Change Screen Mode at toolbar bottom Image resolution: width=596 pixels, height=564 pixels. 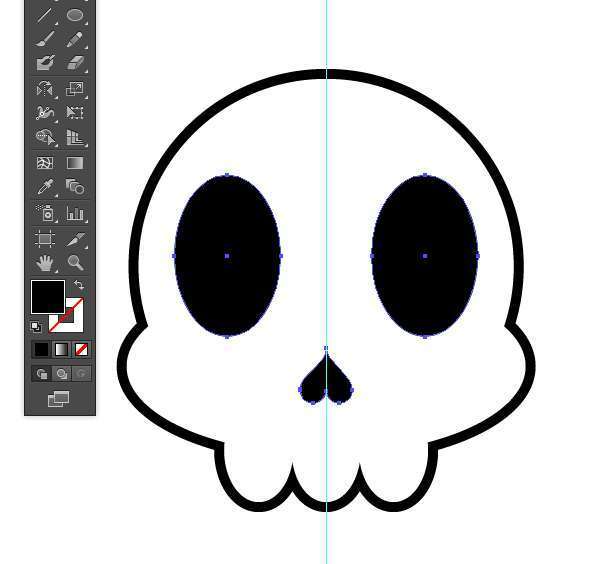(x=59, y=399)
